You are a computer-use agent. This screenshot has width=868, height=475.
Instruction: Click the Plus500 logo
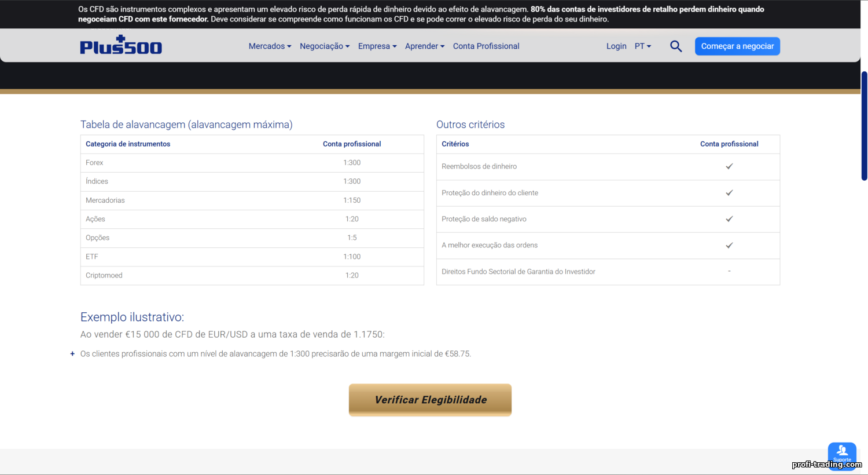121,45
